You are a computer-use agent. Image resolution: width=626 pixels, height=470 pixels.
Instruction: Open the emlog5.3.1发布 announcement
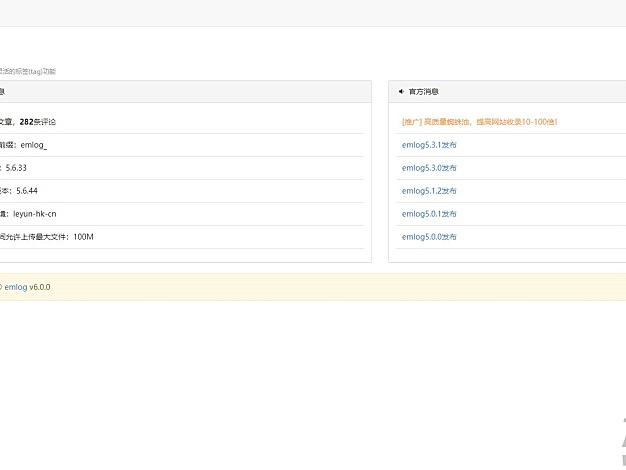click(x=429, y=145)
